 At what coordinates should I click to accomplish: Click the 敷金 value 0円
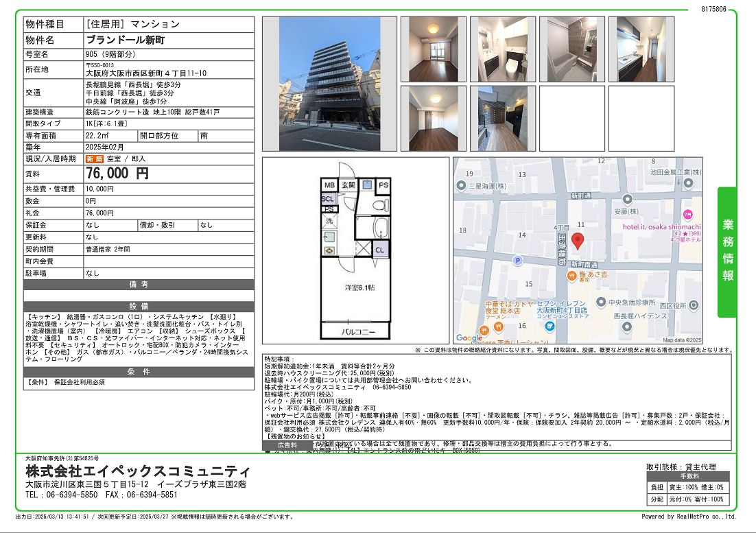tap(91, 201)
